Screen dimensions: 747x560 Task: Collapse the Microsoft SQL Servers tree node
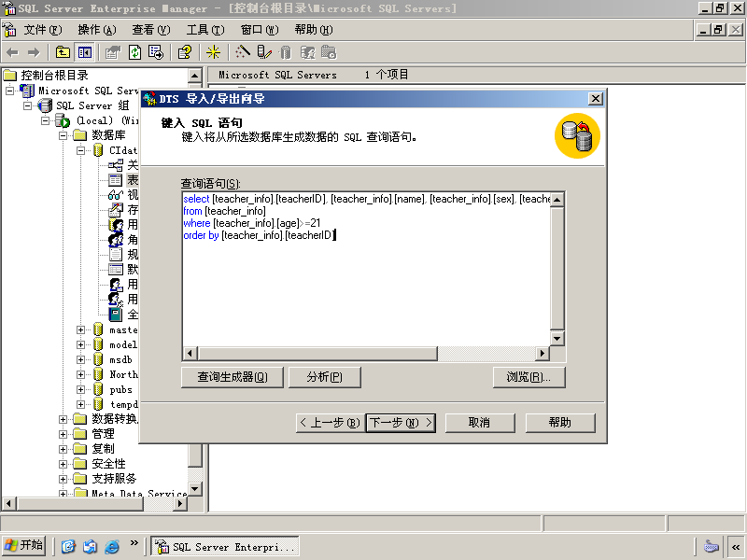[9, 91]
